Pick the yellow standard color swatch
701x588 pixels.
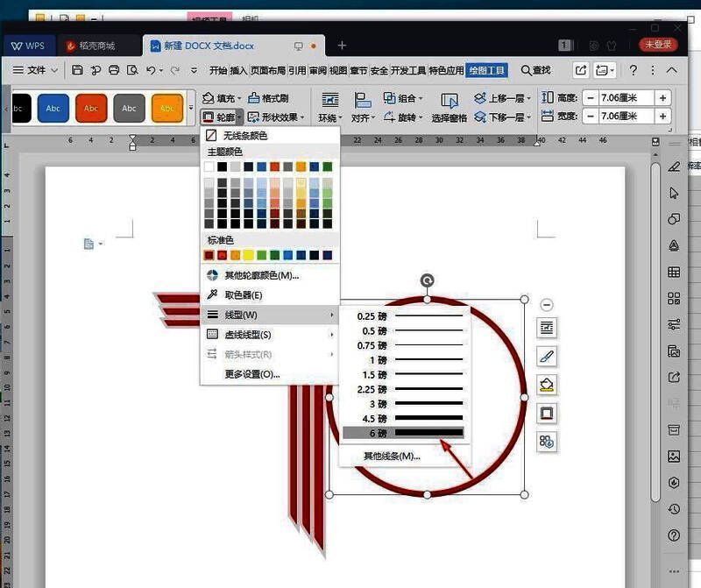[x=249, y=256]
